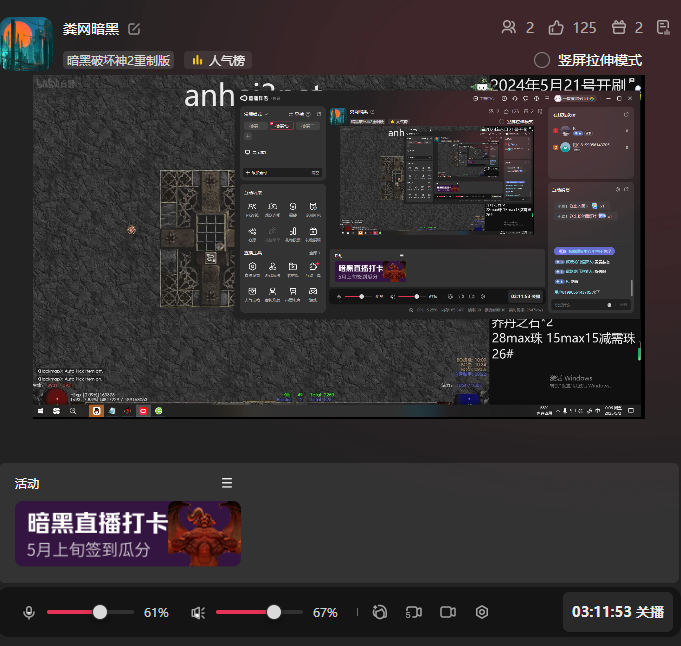This screenshot has height=646, width=681.
Task: Start recording with video camera icon
Action: pos(448,612)
